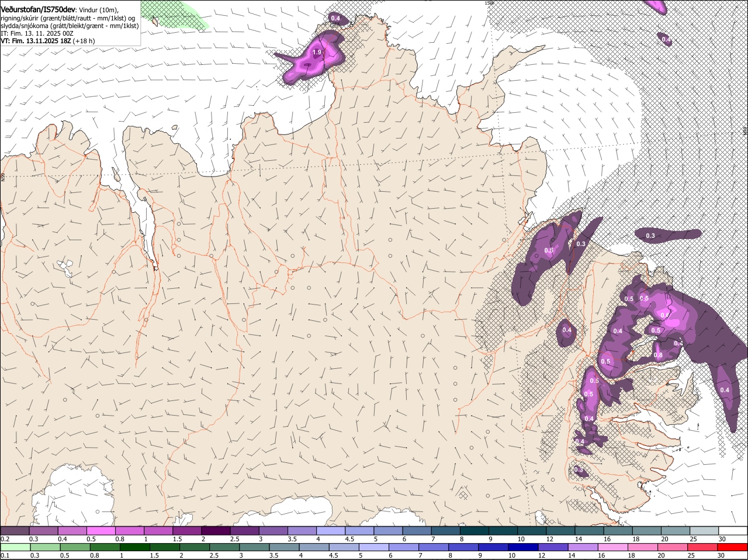748x560 pixels.
Task: Click the N99 label on the right map edge
Action: pyautogui.click(x=745, y=131)
